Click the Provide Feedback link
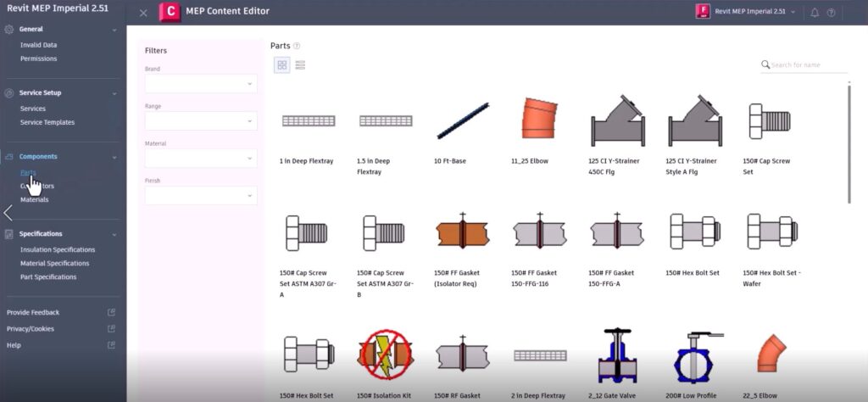868x402 pixels. [x=33, y=312]
